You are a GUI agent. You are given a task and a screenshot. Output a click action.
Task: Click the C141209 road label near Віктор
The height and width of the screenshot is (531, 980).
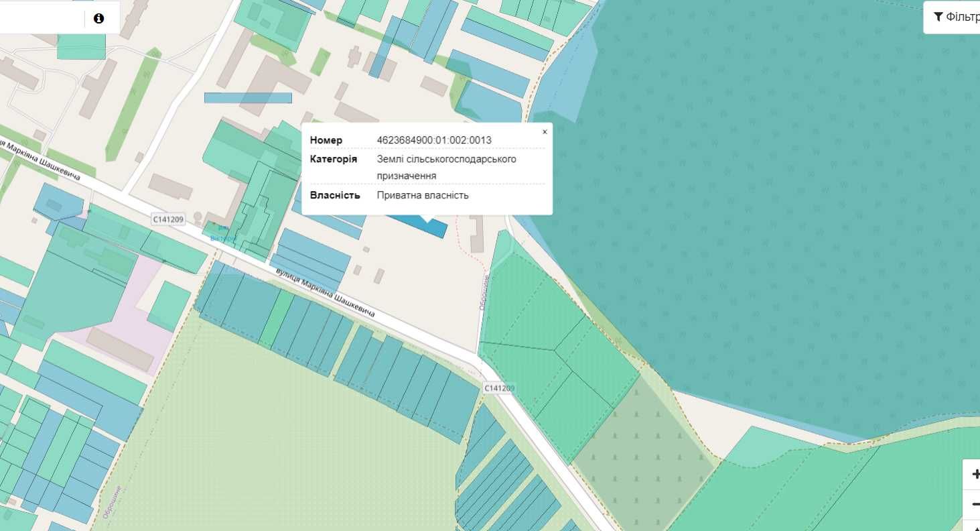[x=167, y=219]
